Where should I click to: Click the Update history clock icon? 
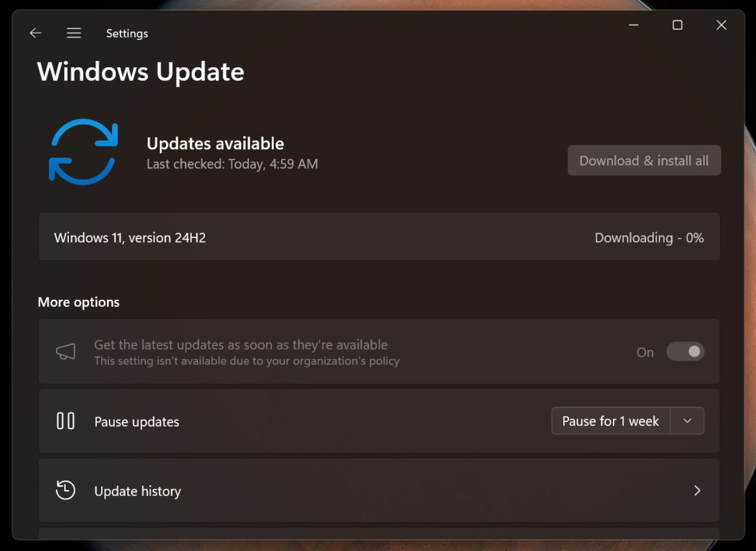(65, 490)
